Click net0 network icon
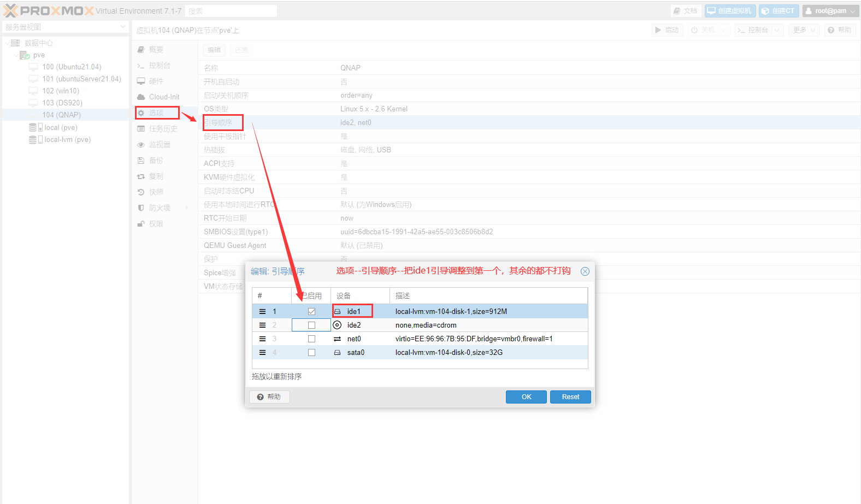The image size is (861, 504). 337,339
